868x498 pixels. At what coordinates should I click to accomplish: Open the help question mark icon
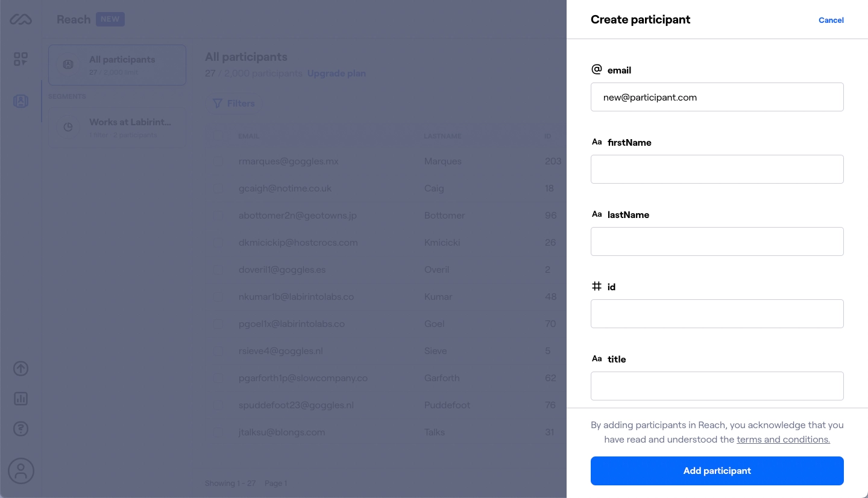(21, 429)
